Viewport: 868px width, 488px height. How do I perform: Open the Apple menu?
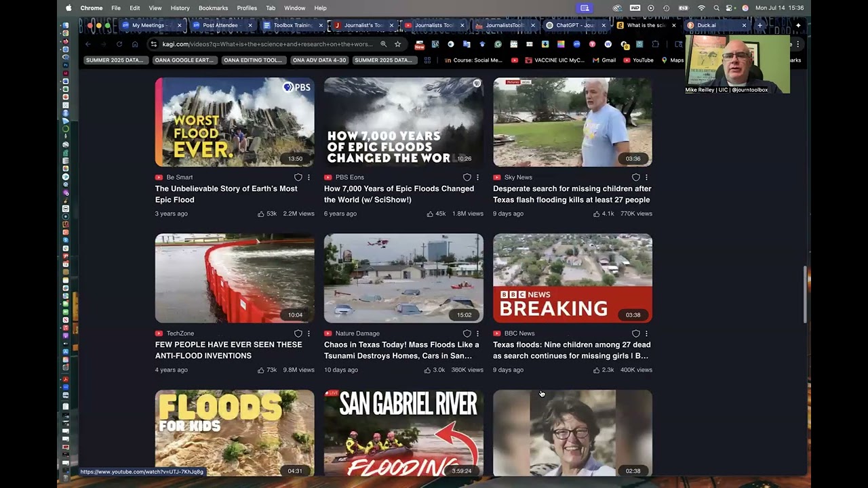click(x=68, y=8)
